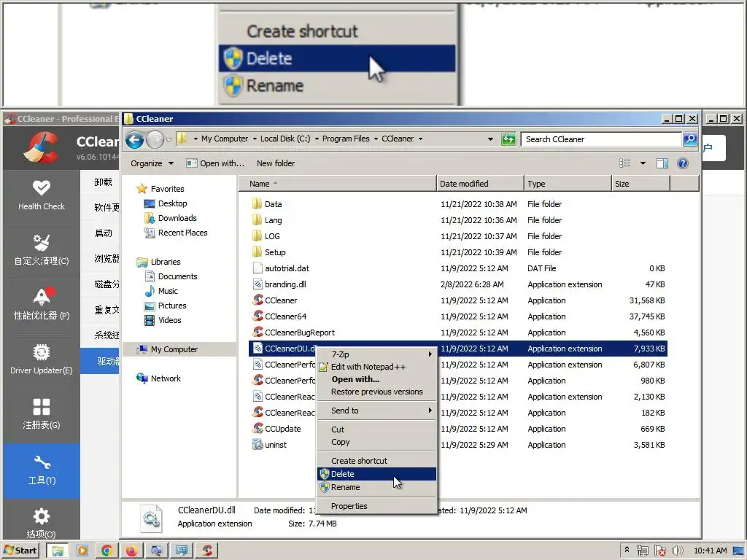Change view using the views icon
The width and height of the screenshot is (747, 560).
(624, 163)
